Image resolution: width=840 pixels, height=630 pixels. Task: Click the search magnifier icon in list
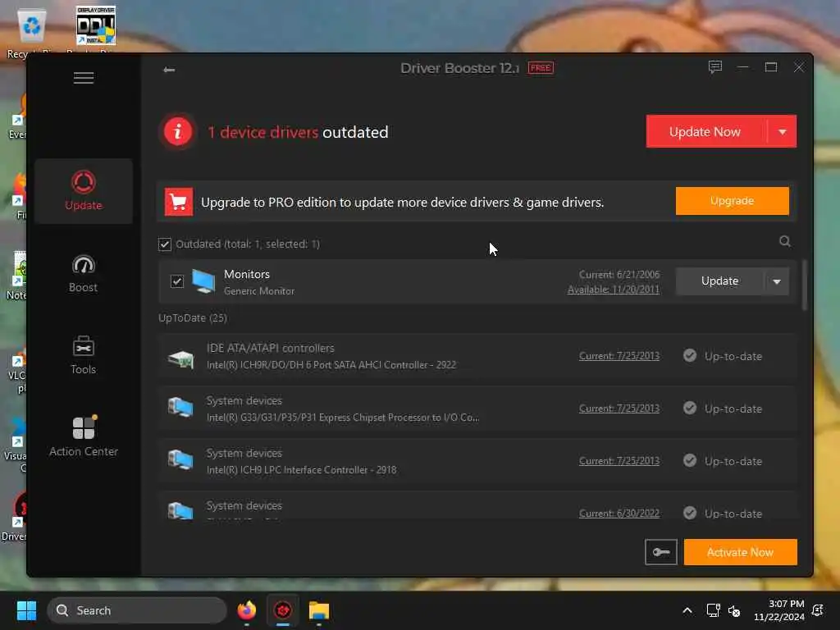click(784, 242)
